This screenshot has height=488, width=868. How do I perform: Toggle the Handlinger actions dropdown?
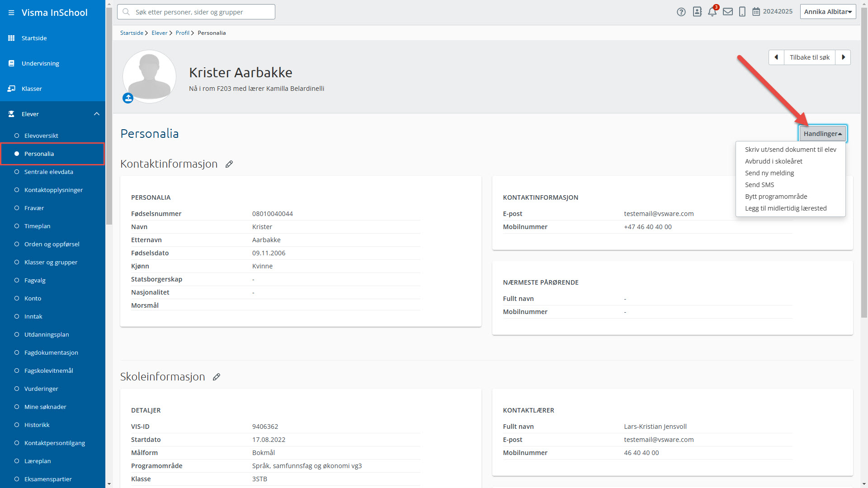822,134
